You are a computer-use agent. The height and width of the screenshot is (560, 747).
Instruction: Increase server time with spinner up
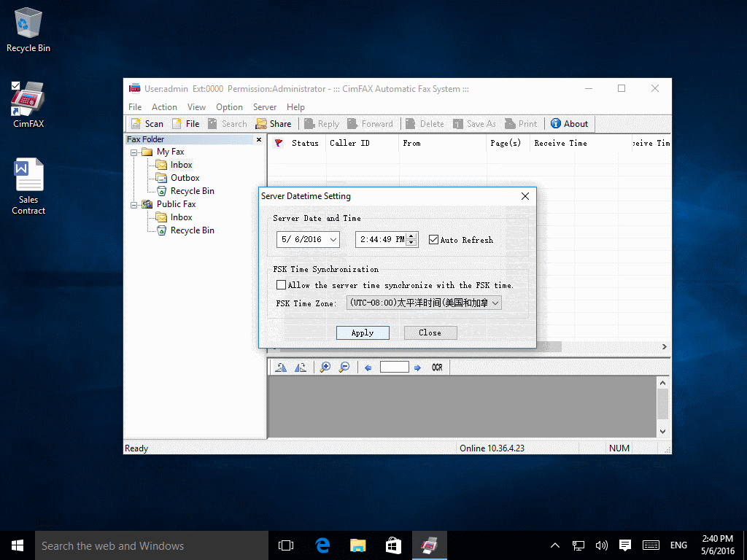click(411, 236)
